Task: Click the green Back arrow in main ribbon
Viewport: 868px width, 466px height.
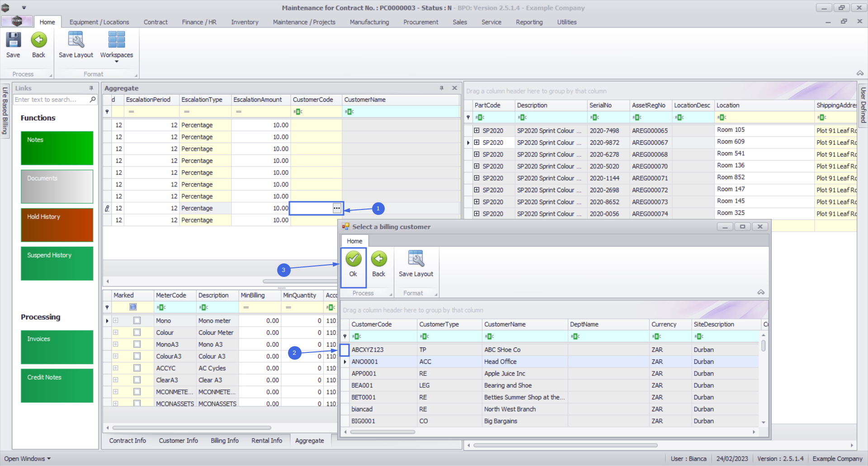Action: pyautogui.click(x=38, y=40)
